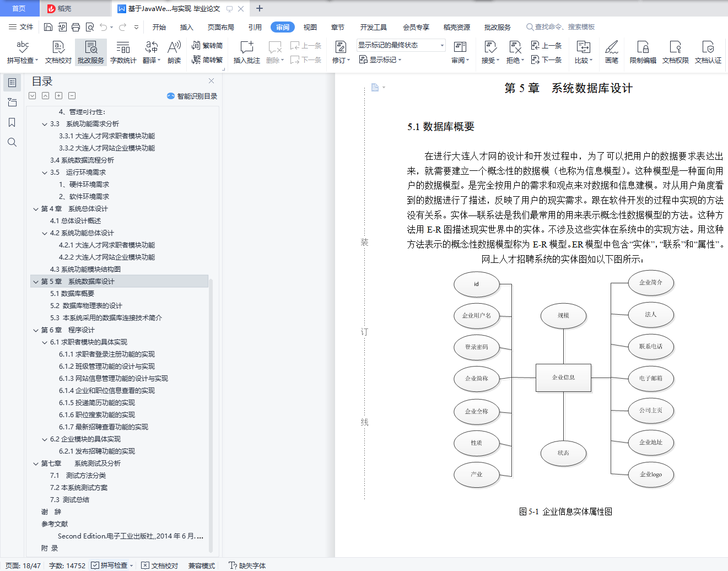This screenshot has height=571, width=728.
Task: Open 文档权限 document permissions
Action: (x=676, y=52)
